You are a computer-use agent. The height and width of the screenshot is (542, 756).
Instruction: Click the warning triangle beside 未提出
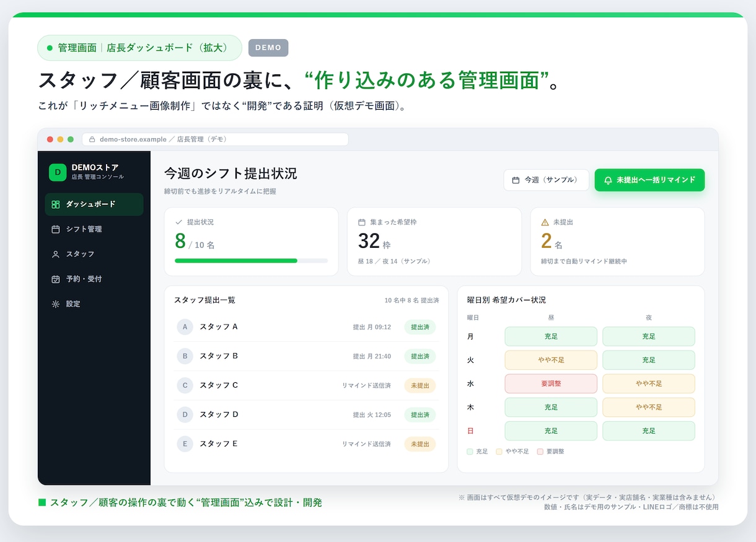click(545, 222)
